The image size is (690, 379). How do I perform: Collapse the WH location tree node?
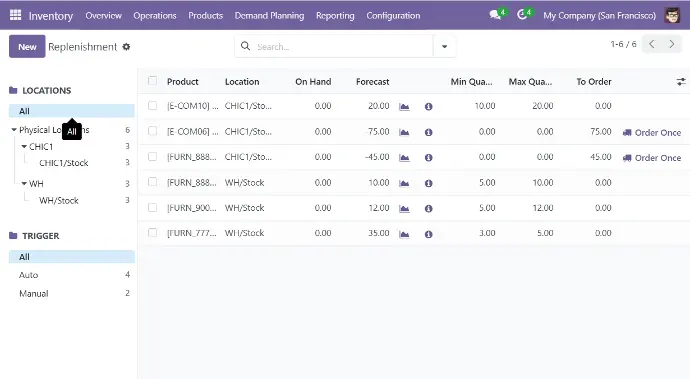[24, 184]
